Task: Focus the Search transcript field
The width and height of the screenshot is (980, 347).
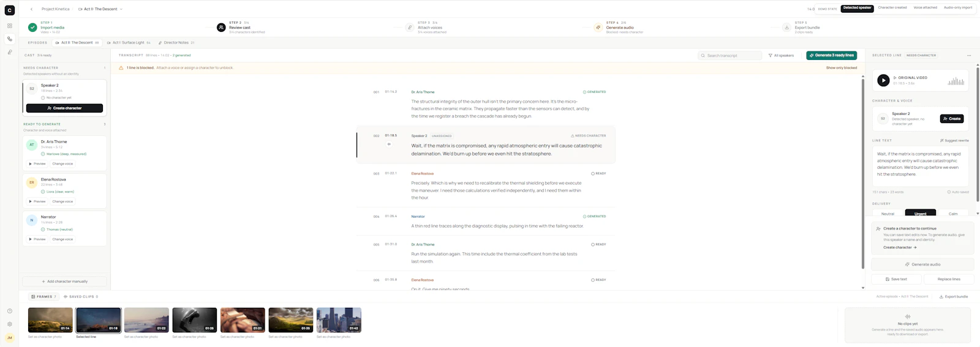Action: 730,56
